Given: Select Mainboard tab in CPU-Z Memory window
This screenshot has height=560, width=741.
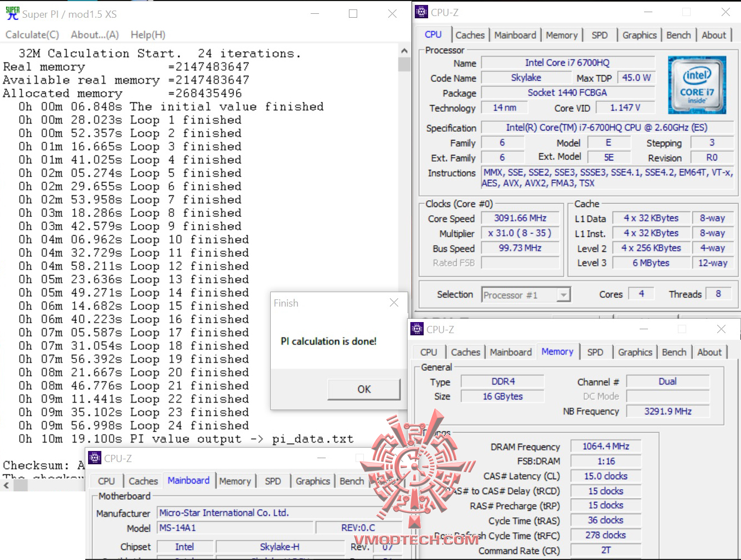Looking at the screenshot, I should (511, 352).
